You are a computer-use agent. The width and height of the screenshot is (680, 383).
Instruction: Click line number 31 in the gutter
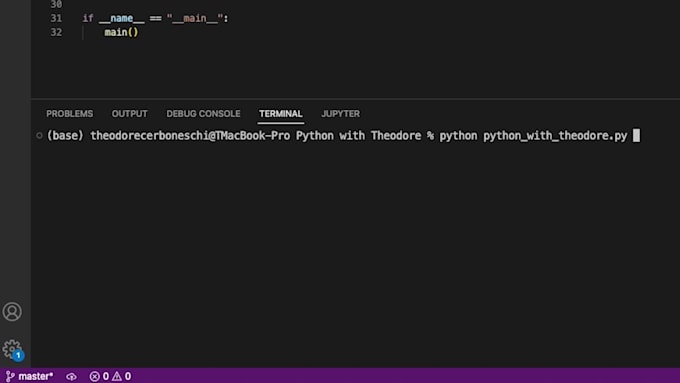(56, 18)
